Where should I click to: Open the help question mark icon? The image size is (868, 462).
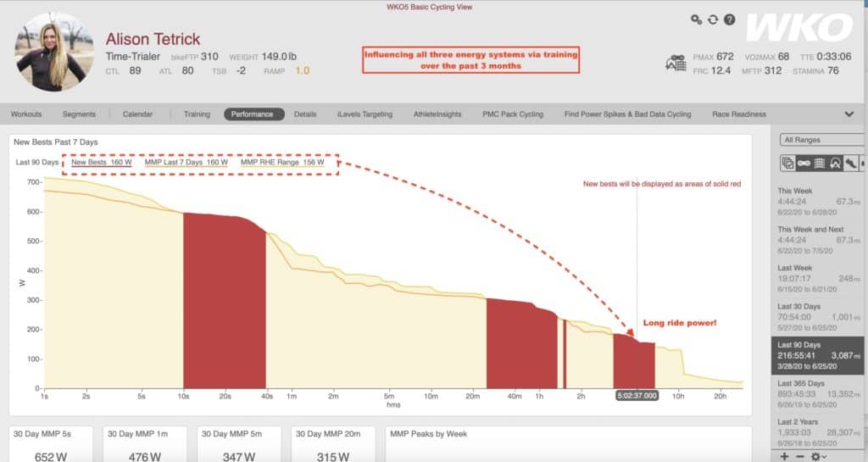730,19
